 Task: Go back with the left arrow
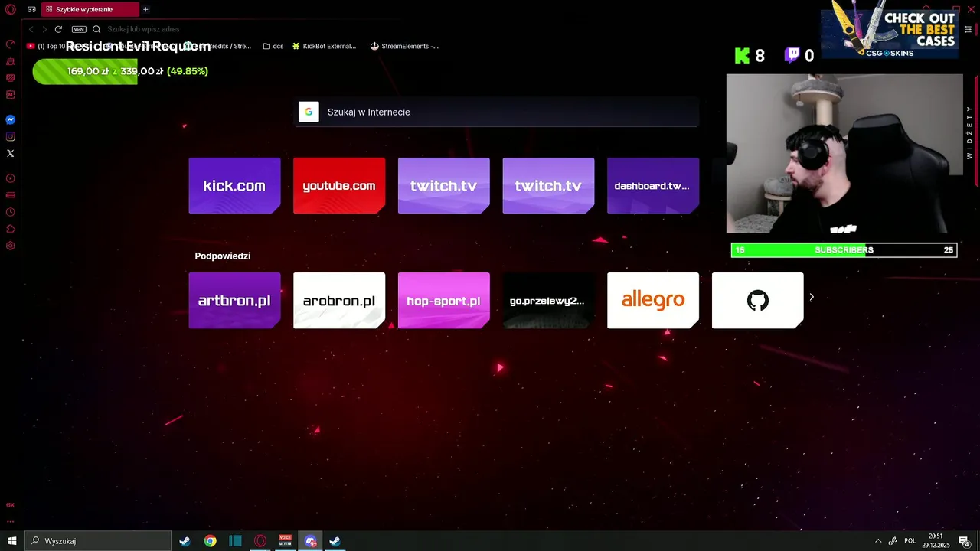click(31, 29)
